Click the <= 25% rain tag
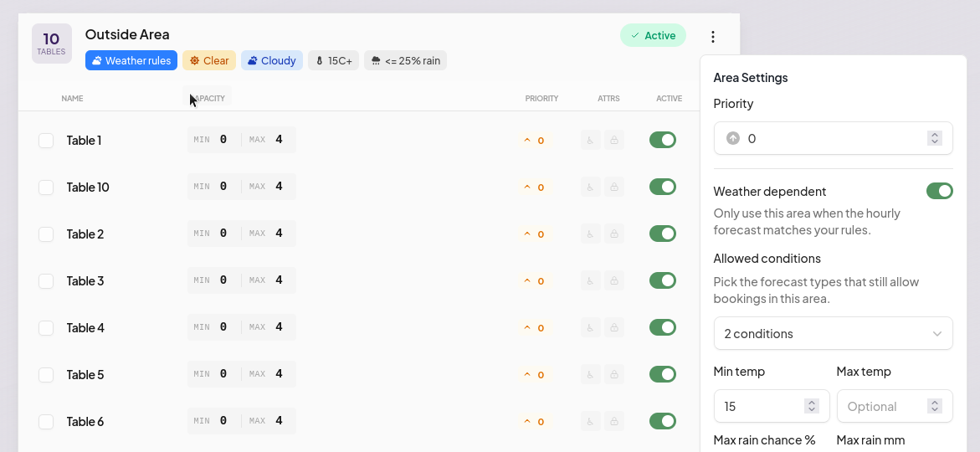 coord(406,60)
